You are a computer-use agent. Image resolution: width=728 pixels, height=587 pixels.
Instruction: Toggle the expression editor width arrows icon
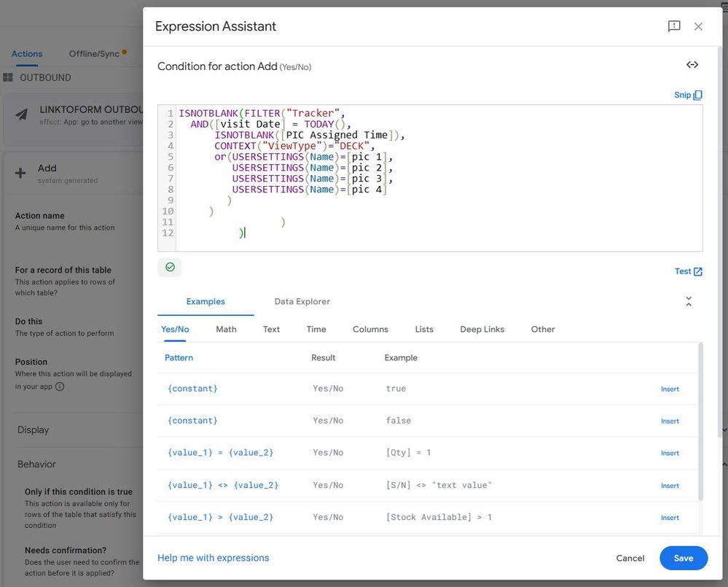pos(692,65)
